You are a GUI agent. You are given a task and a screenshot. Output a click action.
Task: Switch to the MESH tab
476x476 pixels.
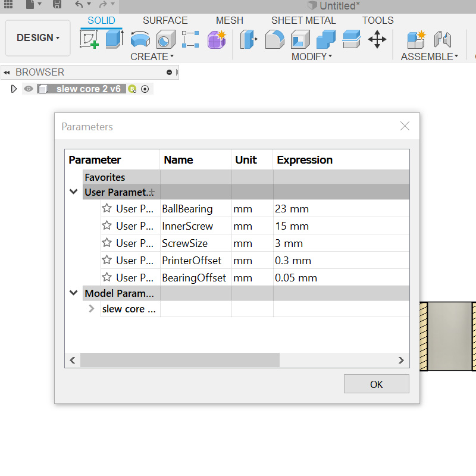tap(230, 20)
